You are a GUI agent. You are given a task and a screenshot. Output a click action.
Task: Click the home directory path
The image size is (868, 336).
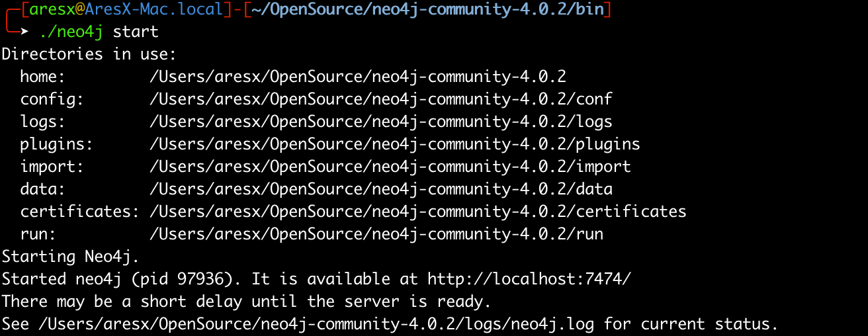click(358, 77)
